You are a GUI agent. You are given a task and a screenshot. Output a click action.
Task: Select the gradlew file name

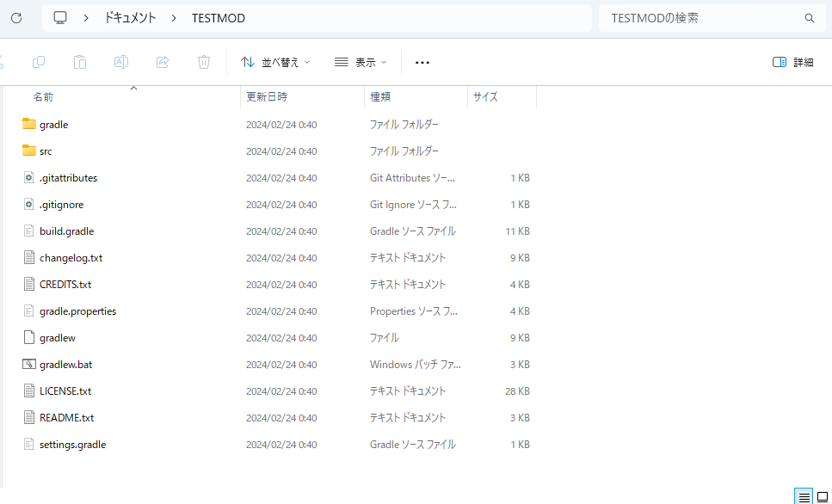[x=58, y=337]
